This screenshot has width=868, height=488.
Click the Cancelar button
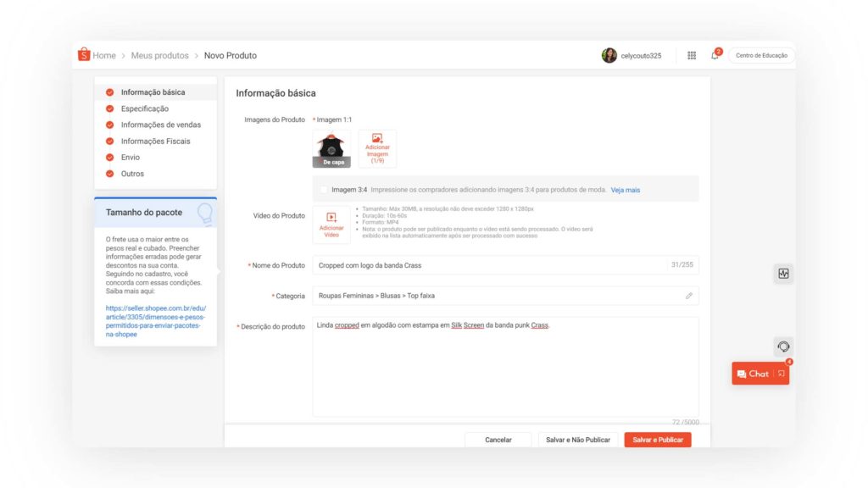pos(498,440)
